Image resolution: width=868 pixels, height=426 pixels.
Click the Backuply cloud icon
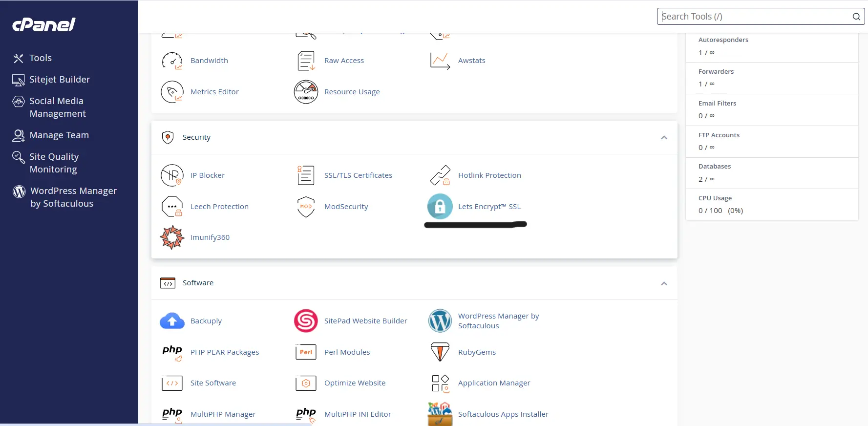click(x=172, y=321)
